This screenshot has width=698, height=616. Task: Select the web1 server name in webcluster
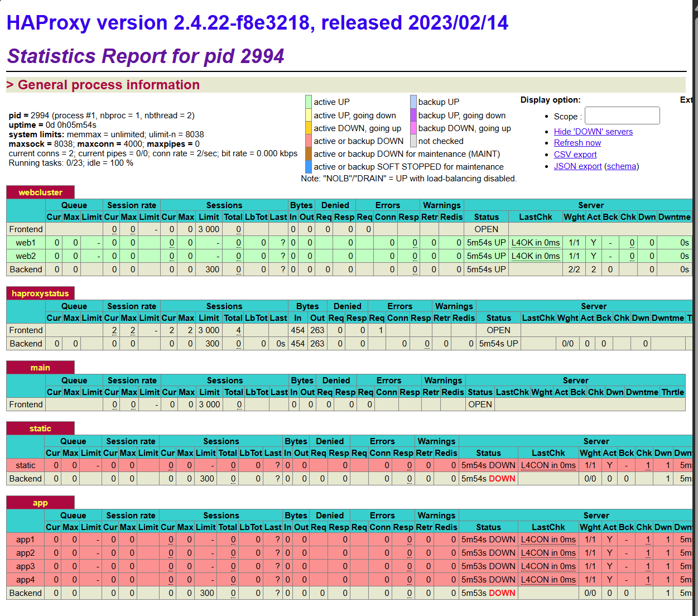[26, 243]
